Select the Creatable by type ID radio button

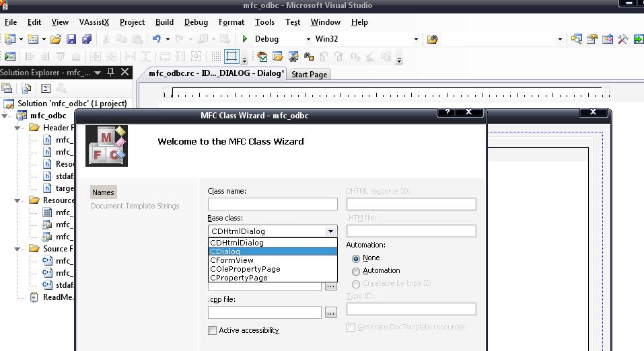356,284
